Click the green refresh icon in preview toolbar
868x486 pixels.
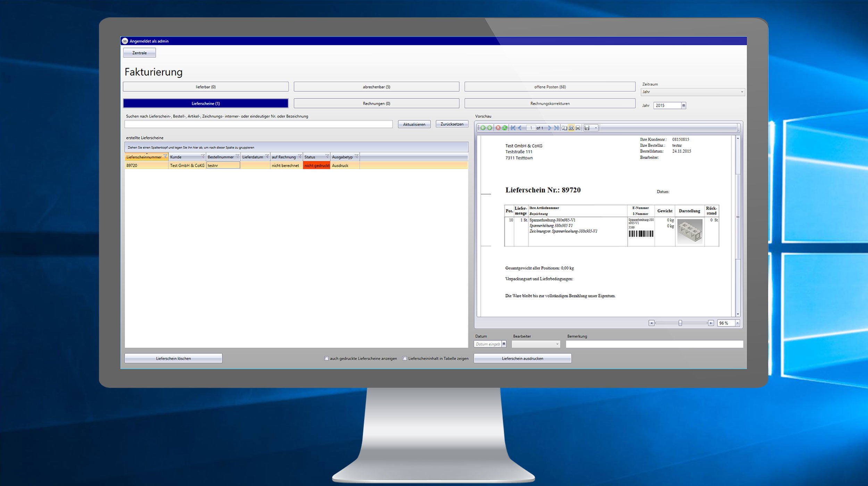tap(504, 128)
